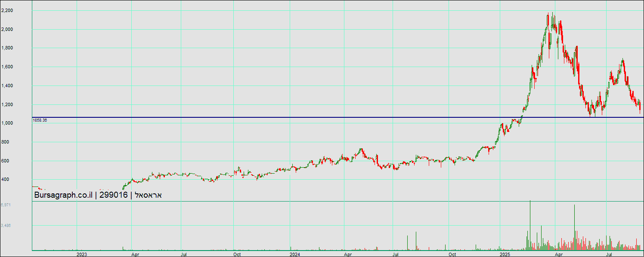Viewport: 644px width, 257px height.
Task: Click the Apr label after 2024
Action: tap(347, 254)
